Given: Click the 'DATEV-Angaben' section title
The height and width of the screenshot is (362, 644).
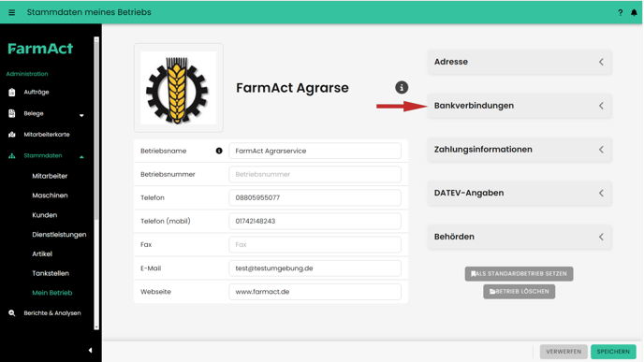Looking at the screenshot, I should (469, 193).
